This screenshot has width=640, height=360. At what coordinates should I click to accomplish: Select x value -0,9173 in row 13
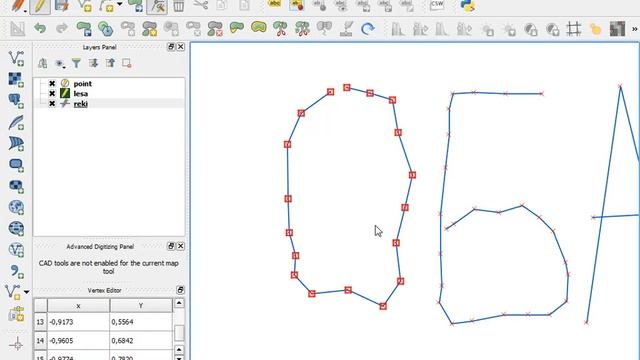(x=78, y=322)
